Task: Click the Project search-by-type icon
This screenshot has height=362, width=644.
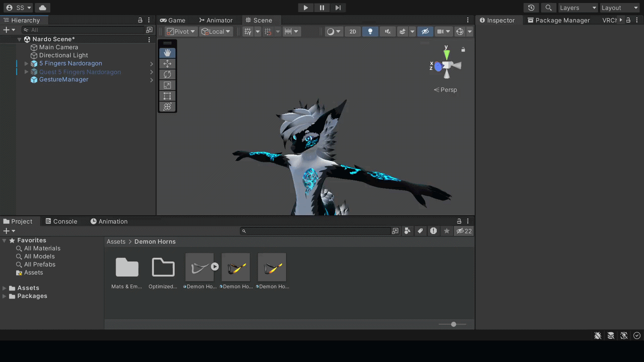Action: click(x=408, y=231)
